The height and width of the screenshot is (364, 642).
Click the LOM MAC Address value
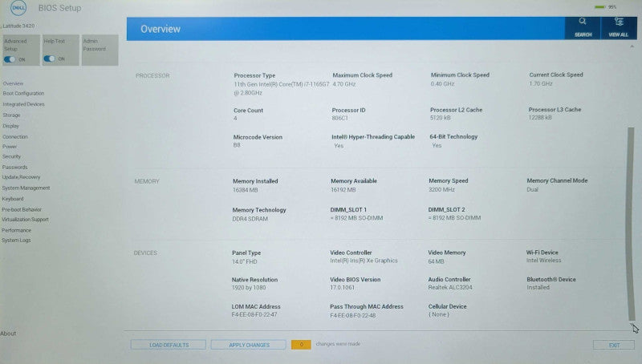254,314
